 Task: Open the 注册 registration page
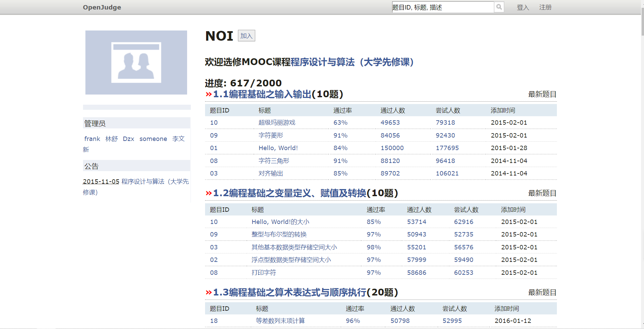coord(546,7)
